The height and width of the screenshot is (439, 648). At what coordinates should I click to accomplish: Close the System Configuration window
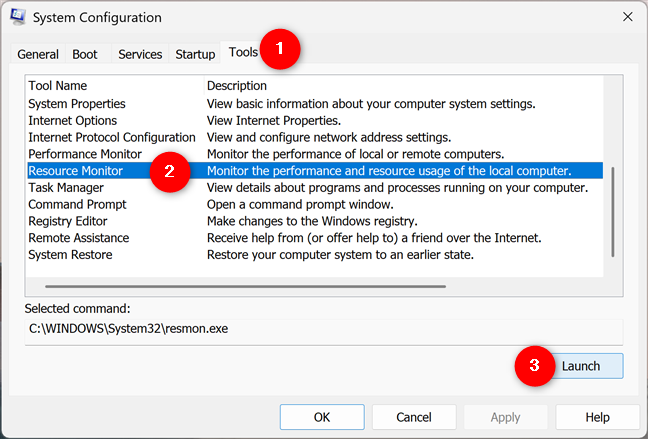(x=628, y=17)
